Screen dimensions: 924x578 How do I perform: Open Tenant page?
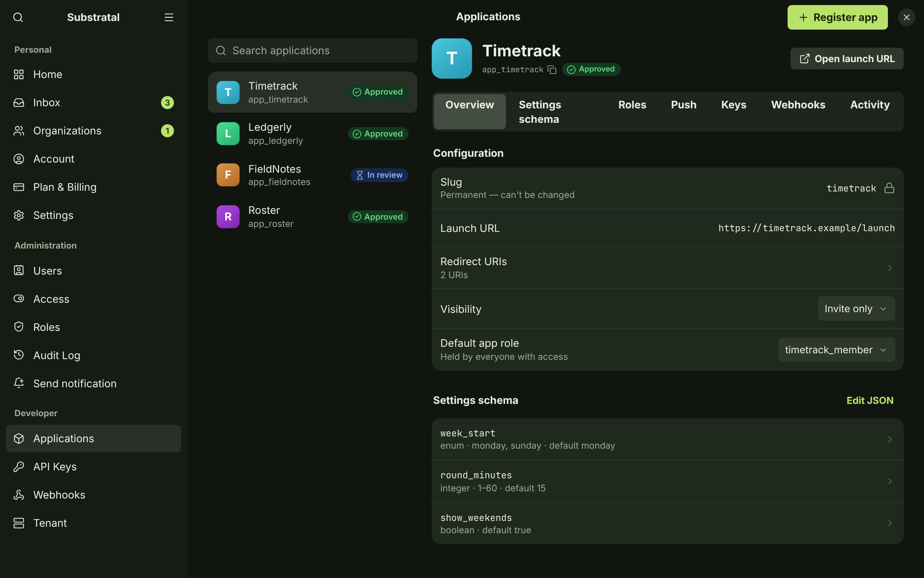[x=93, y=523]
